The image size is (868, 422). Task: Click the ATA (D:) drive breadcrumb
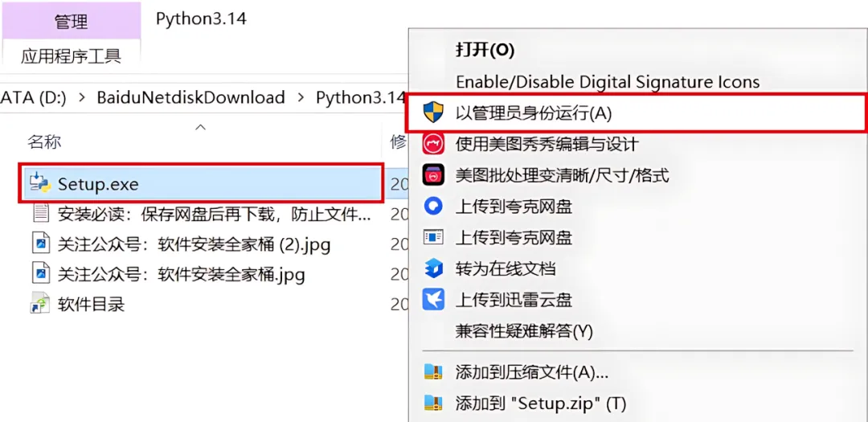[x=33, y=97]
